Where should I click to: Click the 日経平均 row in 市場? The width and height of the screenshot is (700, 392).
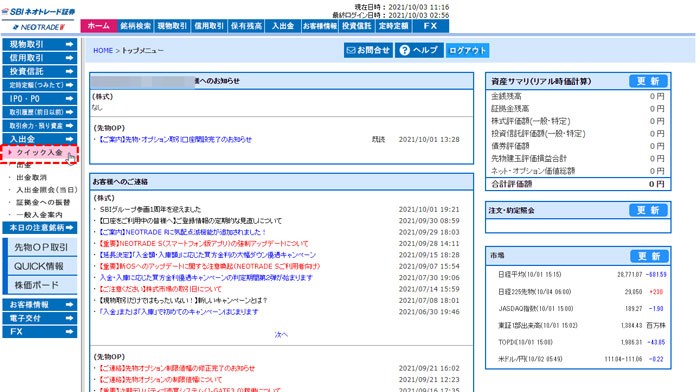(x=579, y=275)
